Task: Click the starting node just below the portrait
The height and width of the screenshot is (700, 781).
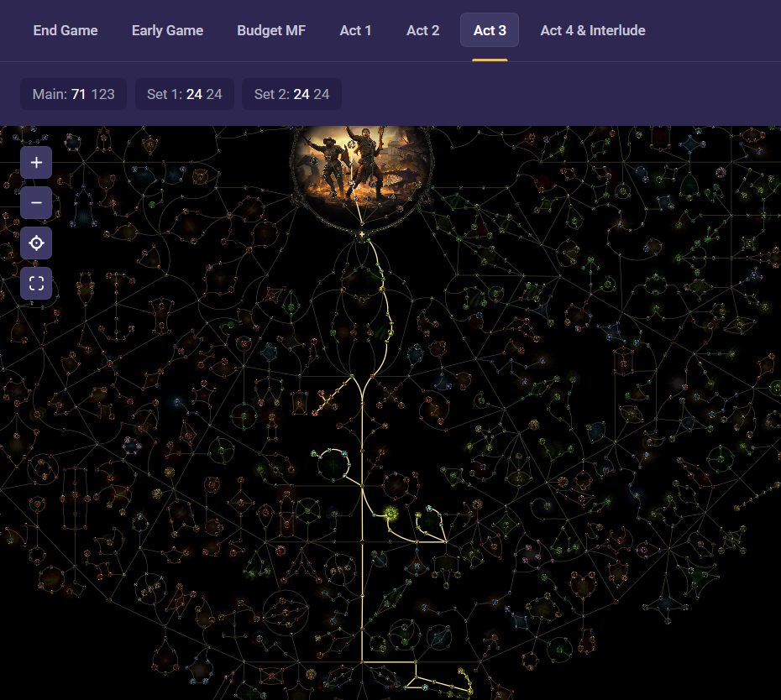Action: (362, 236)
